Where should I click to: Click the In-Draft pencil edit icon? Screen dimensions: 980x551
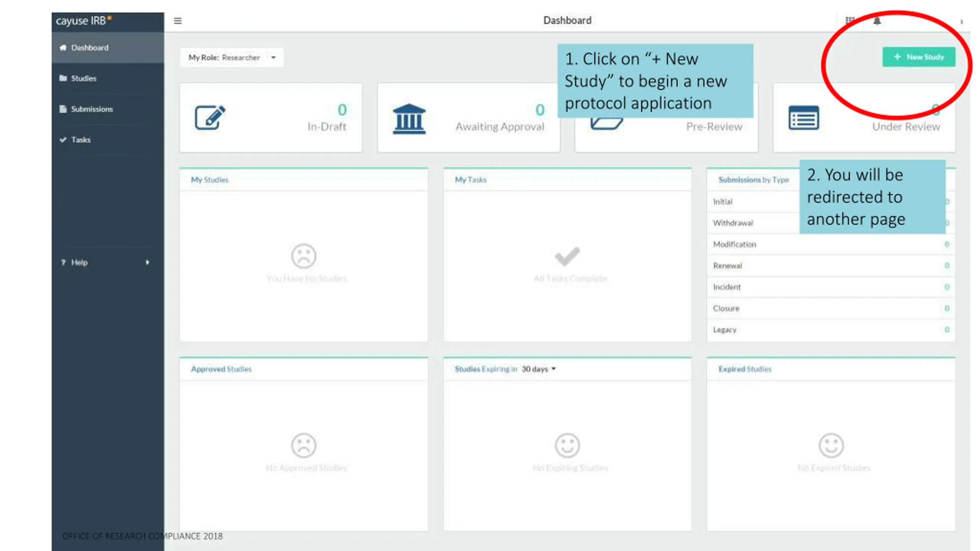210,117
